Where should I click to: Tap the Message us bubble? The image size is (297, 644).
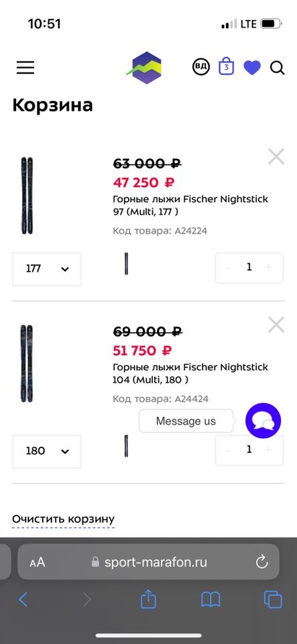click(186, 421)
